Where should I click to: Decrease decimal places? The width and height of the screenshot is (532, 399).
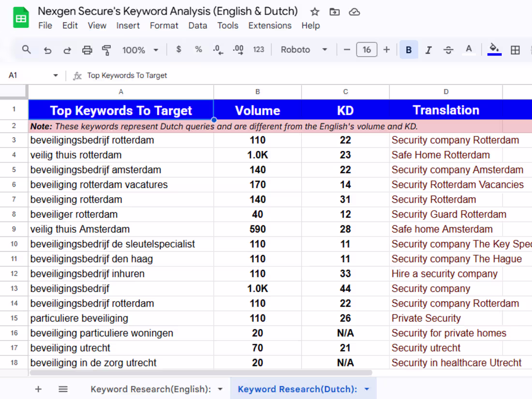click(217, 49)
